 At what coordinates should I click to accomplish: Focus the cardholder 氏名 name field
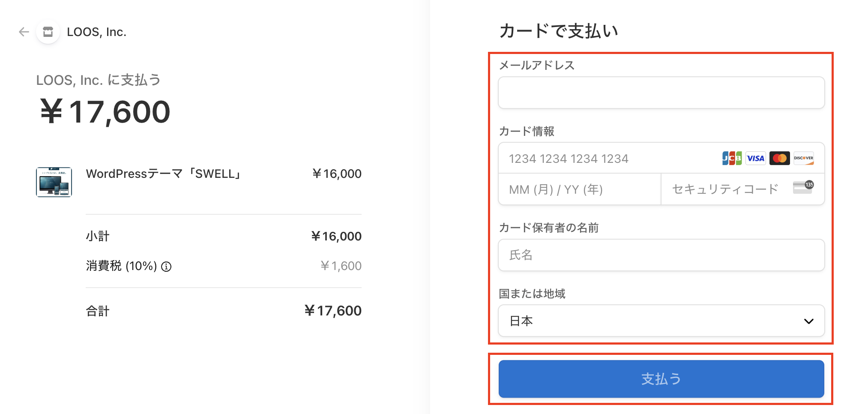(661, 255)
